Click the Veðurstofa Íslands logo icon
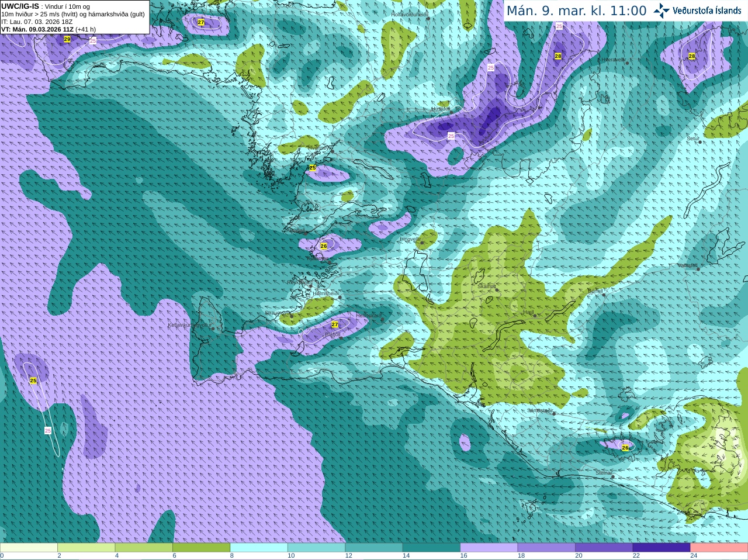Viewport: 748px width, 560px height. coord(661,11)
